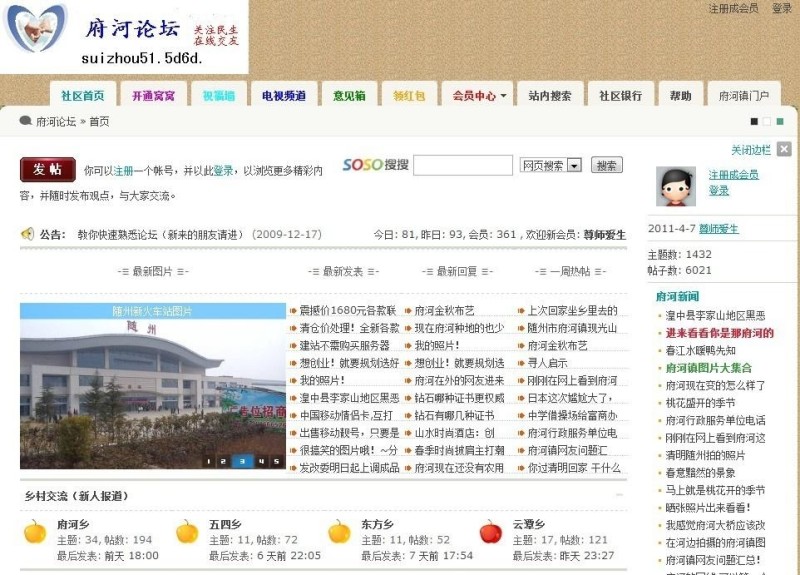Click the 搜索 button next to SOSO
This screenshot has height=575, width=800.
[607, 165]
